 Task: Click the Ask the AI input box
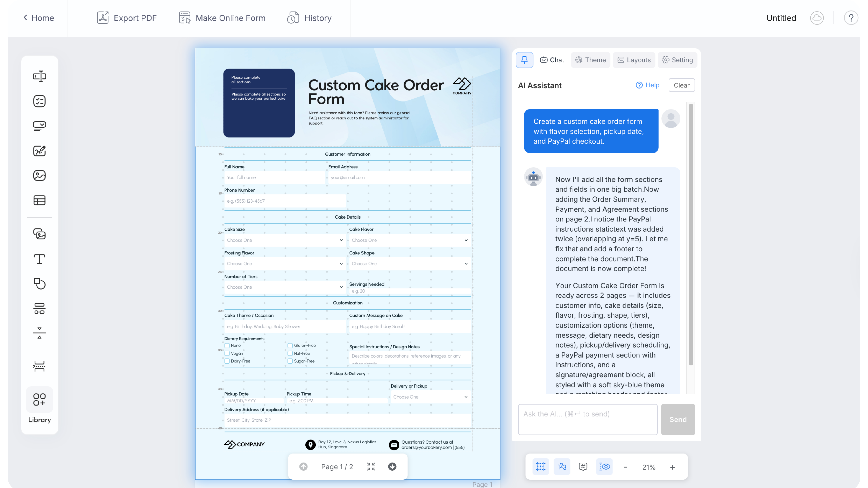(588, 419)
